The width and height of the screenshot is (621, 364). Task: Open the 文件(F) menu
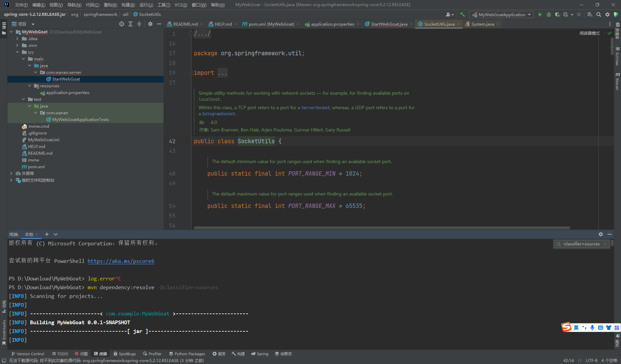(x=21, y=5)
